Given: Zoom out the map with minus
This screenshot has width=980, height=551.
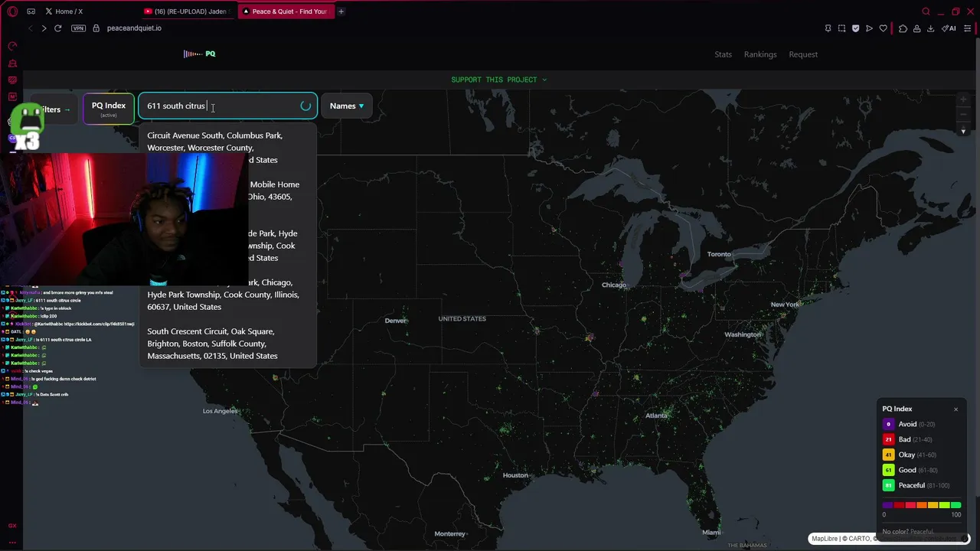Looking at the screenshot, I should point(963,115).
